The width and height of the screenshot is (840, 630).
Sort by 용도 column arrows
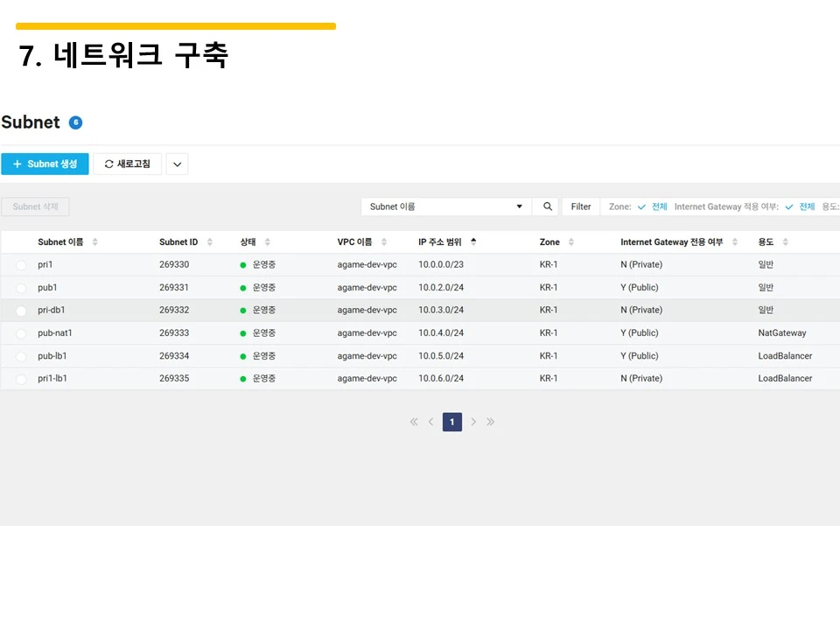point(786,242)
